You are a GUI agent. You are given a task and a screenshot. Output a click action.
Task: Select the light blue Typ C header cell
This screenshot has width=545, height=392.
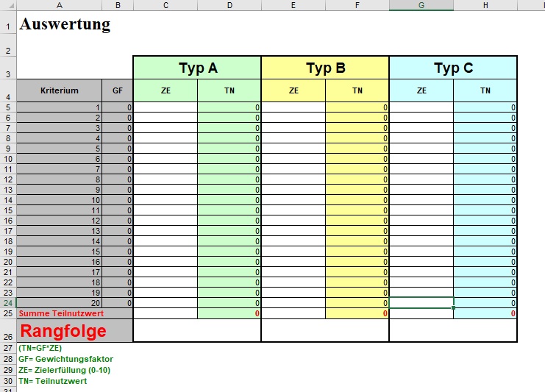click(453, 68)
